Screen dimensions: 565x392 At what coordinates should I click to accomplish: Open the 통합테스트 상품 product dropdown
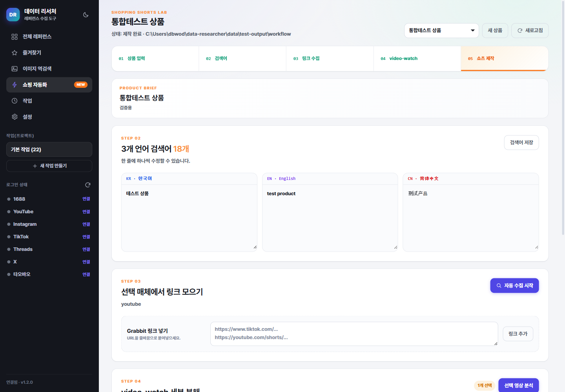441,31
